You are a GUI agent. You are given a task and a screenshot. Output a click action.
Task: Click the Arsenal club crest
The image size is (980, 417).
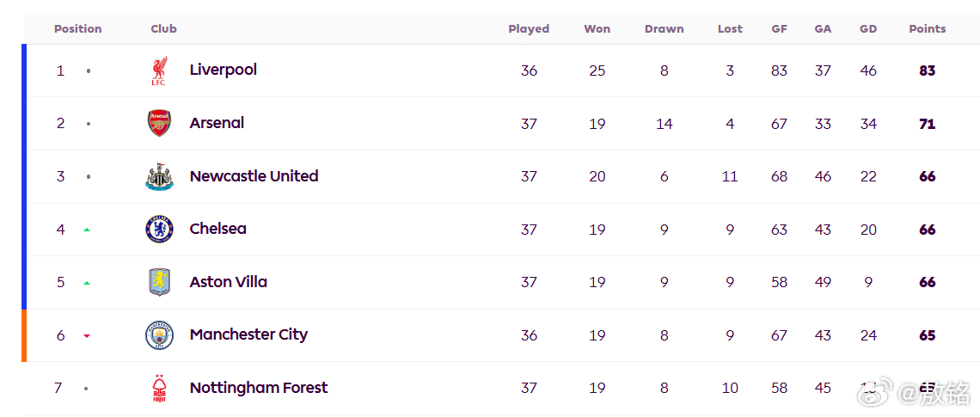(x=159, y=123)
